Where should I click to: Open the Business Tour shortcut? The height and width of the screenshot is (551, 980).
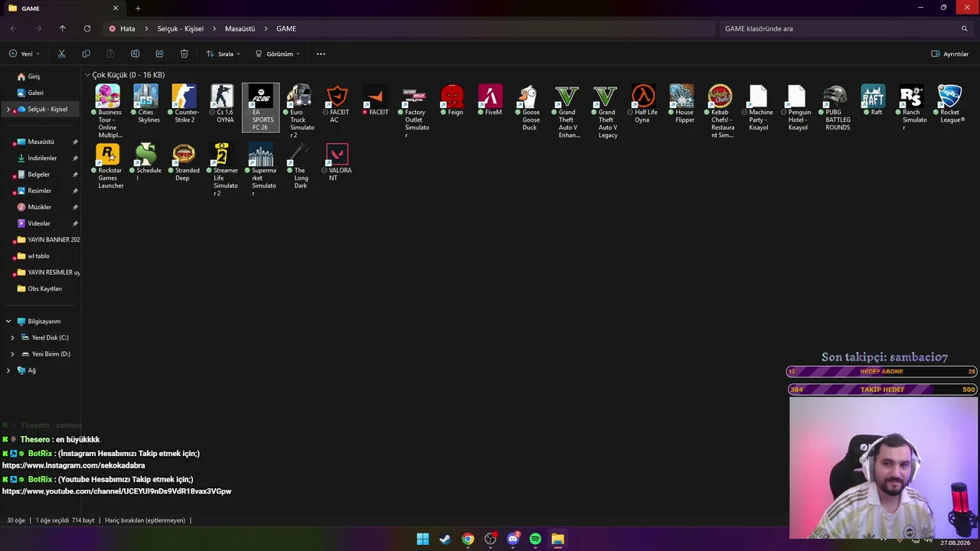click(x=108, y=111)
